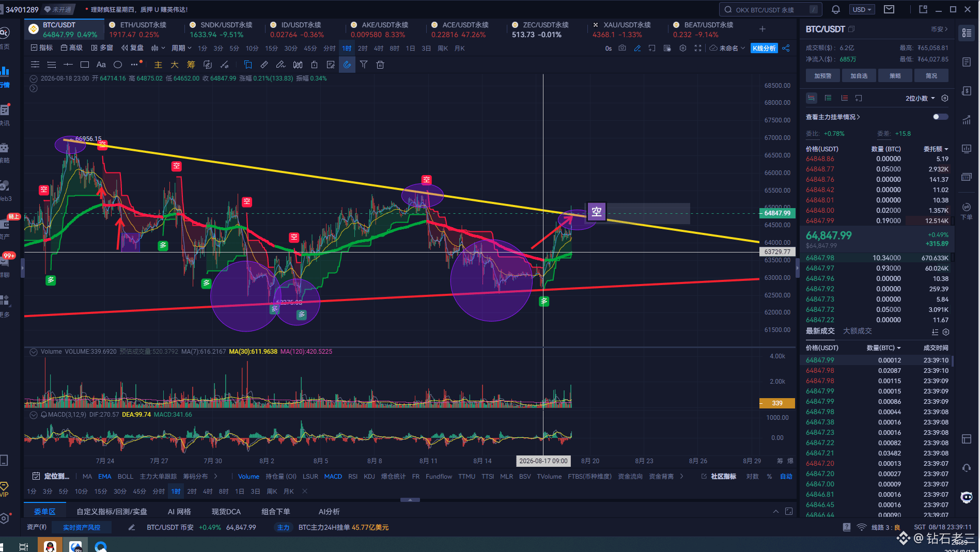The height and width of the screenshot is (552, 980).
Task: Delete drawings with trash can icon
Action: pyautogui.click(x=380, y=65)
